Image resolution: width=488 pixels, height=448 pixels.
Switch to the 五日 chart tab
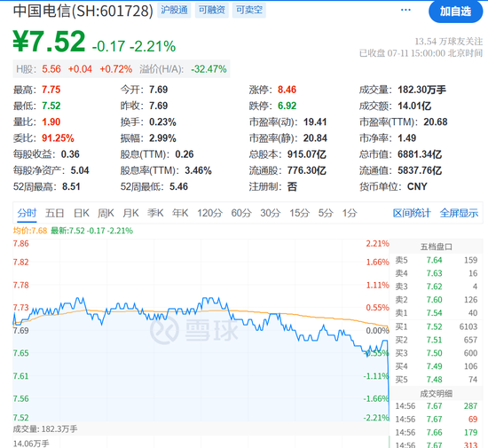[x=54, y=213]
